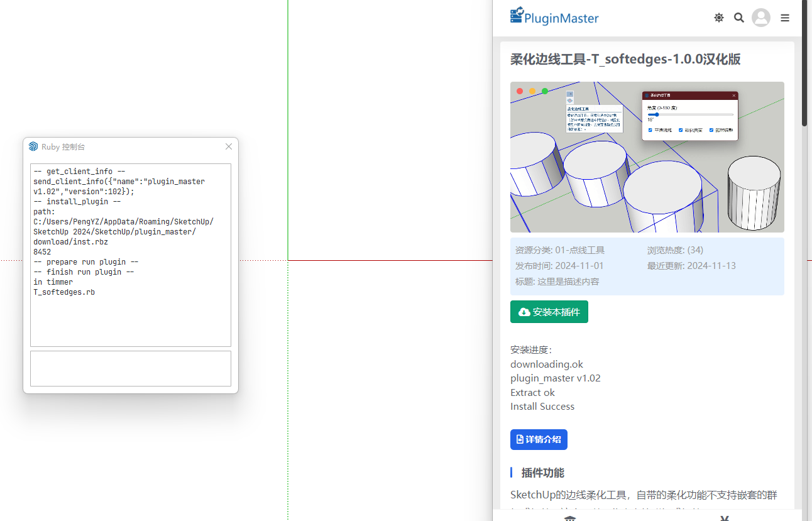Click the PluginMaster logo icon

tap(517, 16)
